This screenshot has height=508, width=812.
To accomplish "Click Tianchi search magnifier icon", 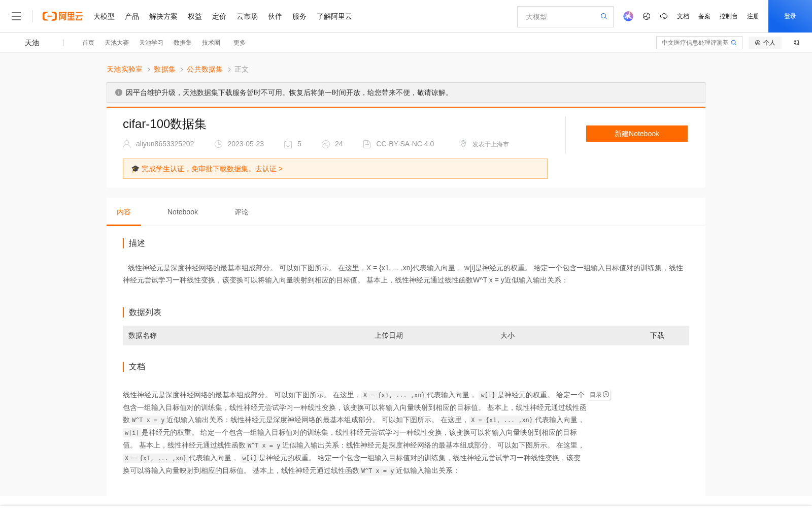I will (x=734, y=43).
